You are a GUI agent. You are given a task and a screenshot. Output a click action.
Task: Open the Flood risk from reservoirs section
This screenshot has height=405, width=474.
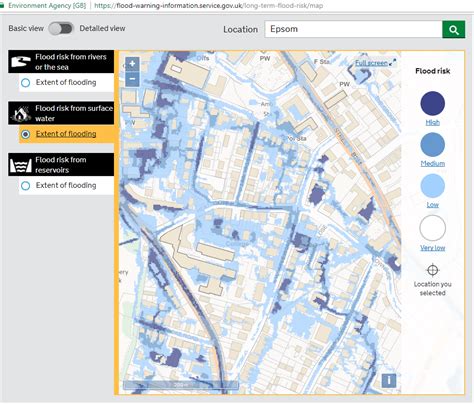61,165
